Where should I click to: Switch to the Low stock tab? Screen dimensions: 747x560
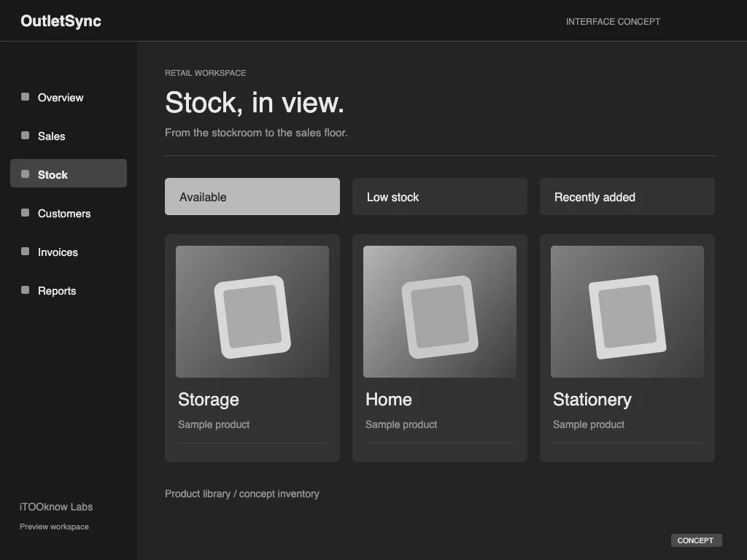tap(440, 197)
